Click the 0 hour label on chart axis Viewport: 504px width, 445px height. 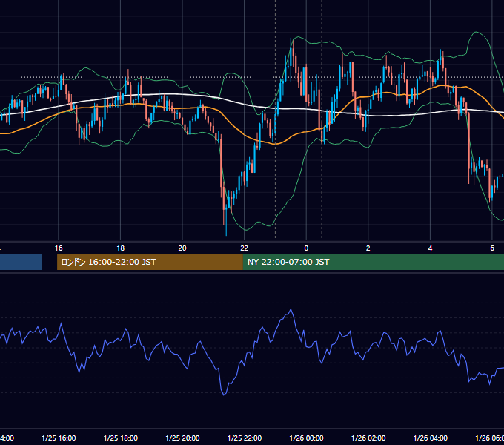pos(306,248)
